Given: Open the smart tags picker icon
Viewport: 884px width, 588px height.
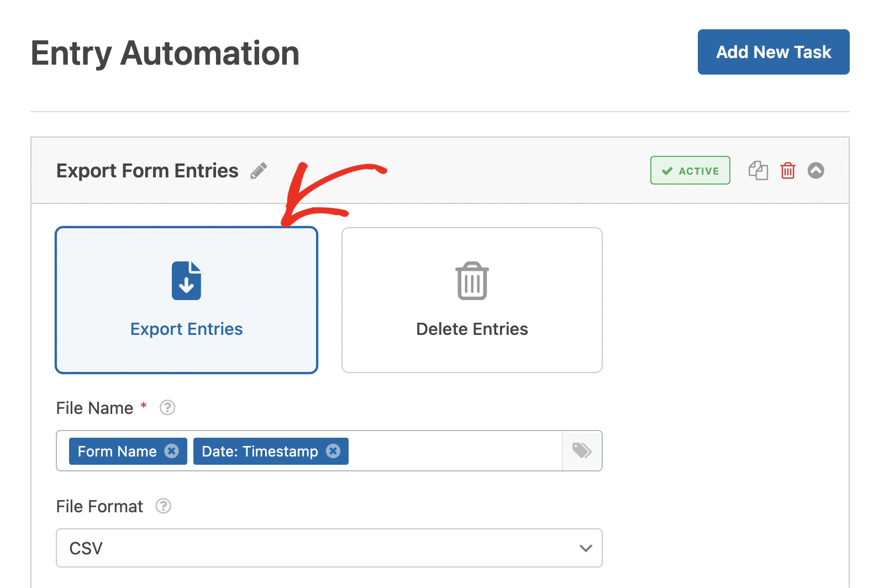Looking at the screenshot, I should (x=582, y=451).
